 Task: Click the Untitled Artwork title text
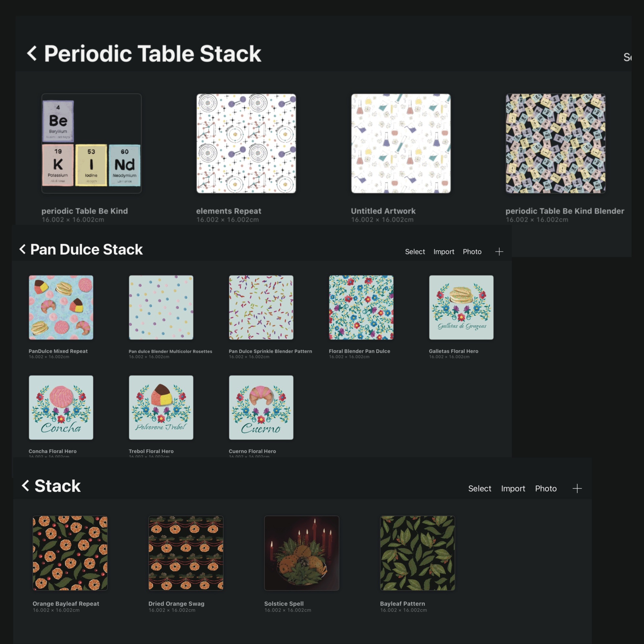click(383, 211)
